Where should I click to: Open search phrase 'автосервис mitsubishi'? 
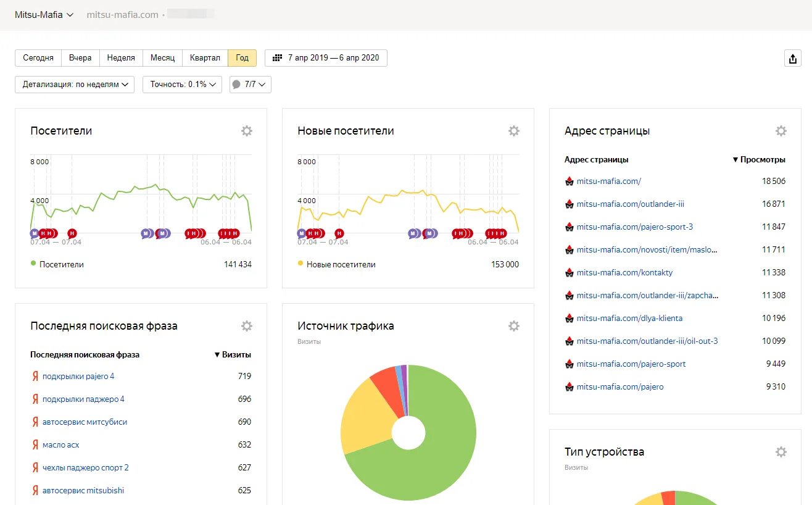83,490
